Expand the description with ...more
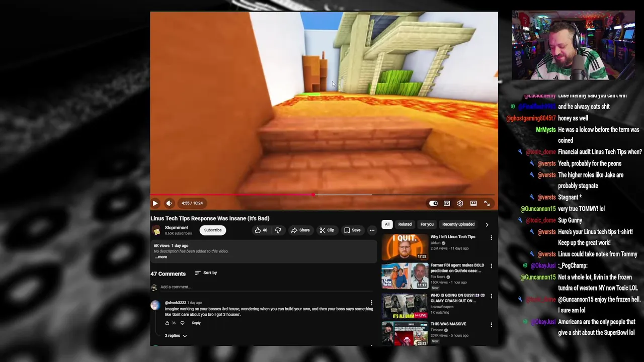The width and height of the screenshot is (644, 362). [161, 257]
